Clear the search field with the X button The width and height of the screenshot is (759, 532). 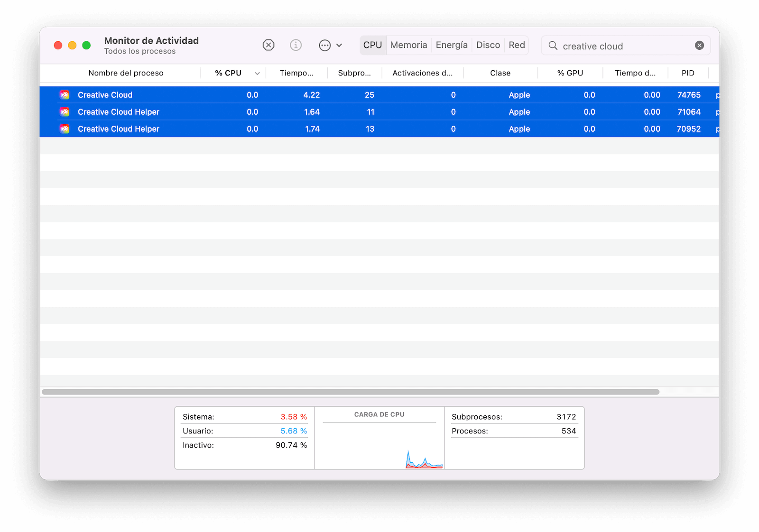coord(699,46)
